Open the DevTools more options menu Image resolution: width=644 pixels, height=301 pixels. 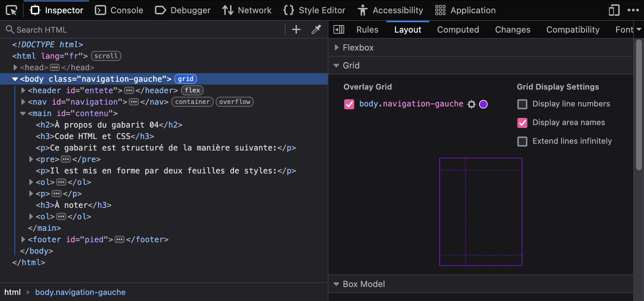point(633,10)
